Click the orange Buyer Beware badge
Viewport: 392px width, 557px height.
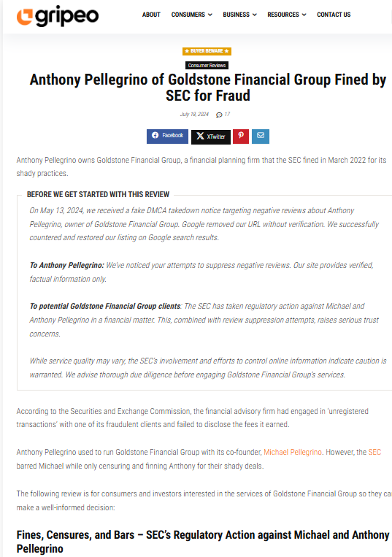pos(207,51)
